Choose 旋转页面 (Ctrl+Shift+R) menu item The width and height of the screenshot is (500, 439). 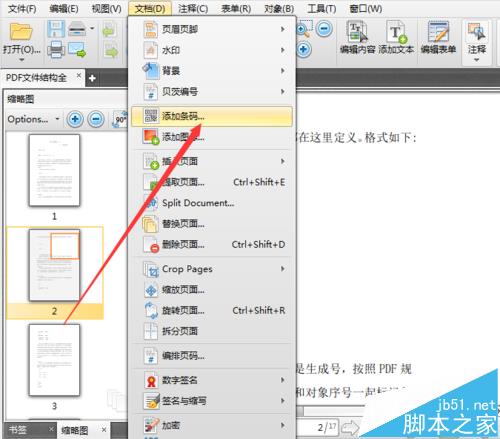[212, 310]
